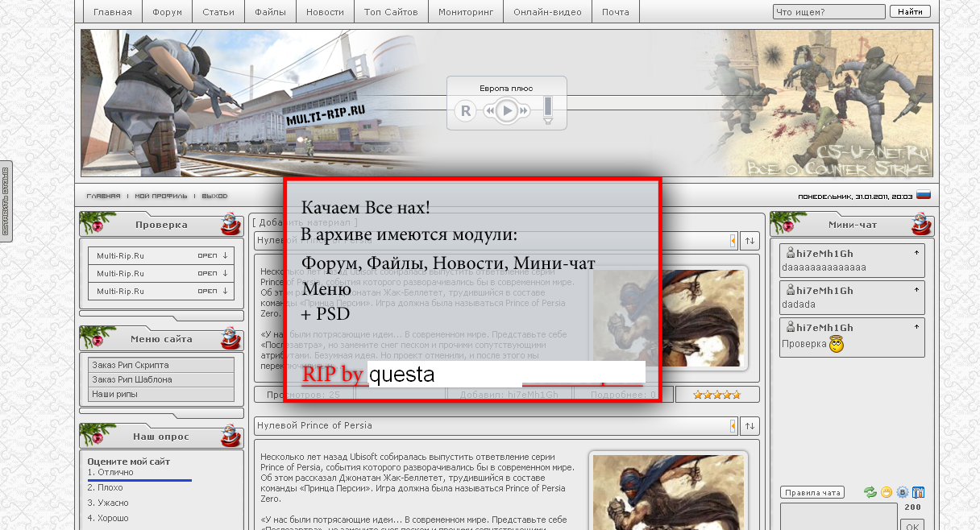Open the visible 'Нулевой Prince of Persia' article title

(317, 425)
